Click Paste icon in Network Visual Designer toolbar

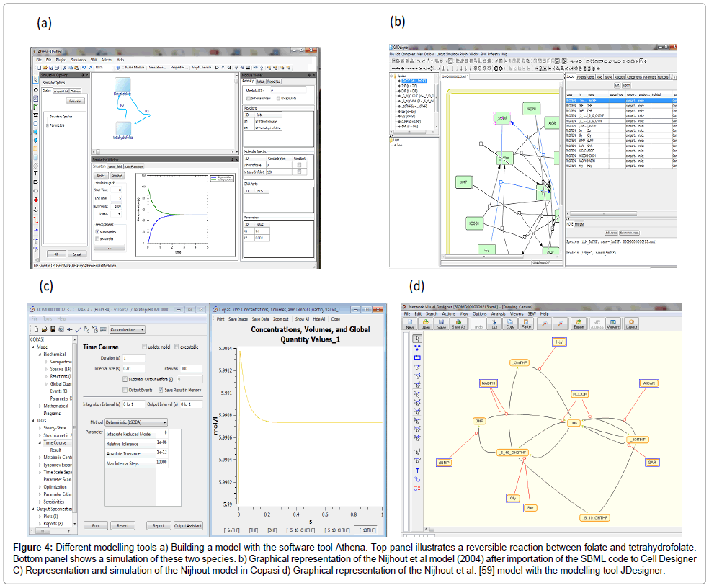526,324
